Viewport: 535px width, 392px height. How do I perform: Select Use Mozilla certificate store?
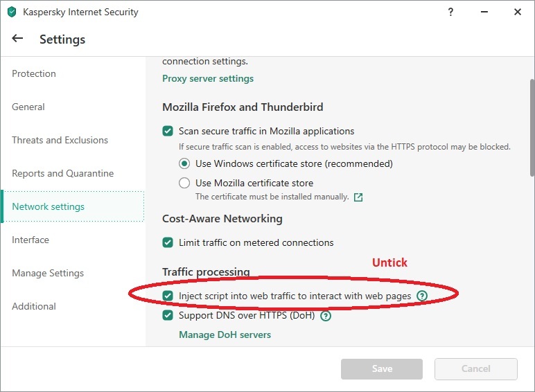coord(184,184)
